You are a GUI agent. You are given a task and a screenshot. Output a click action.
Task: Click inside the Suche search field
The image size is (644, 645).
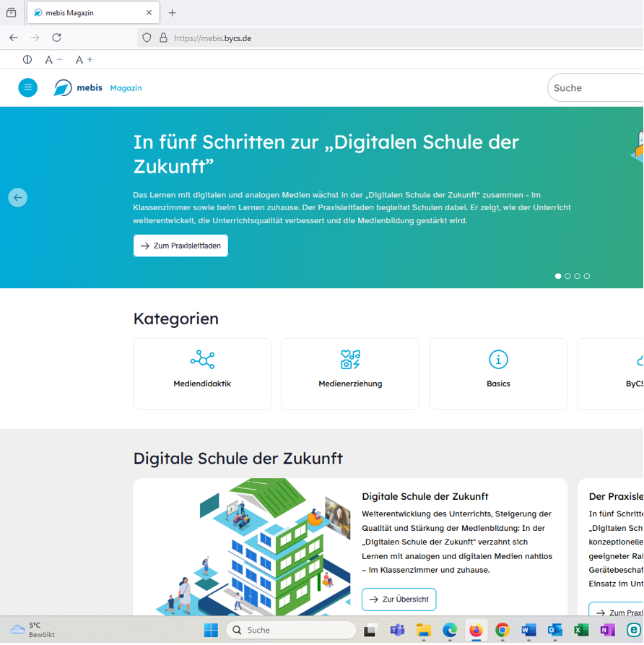(592, 87)
